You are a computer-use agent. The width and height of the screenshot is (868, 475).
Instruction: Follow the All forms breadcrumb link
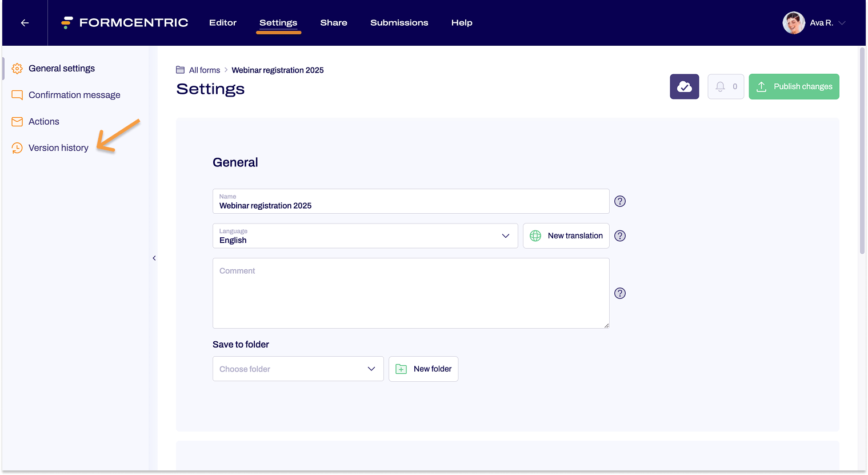[204, 70]
